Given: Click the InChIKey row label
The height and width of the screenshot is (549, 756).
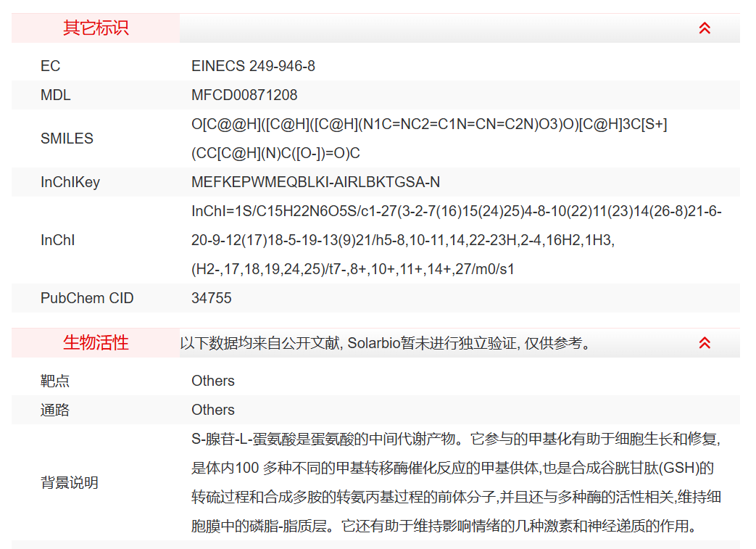Looking at the screenshot, I should coord(70,182).
